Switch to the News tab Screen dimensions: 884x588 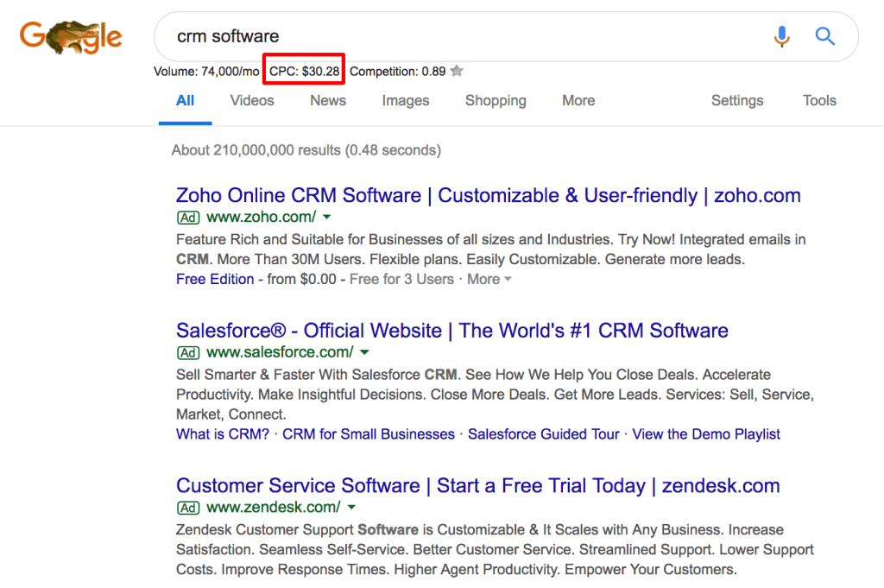[x=328, y=101]
